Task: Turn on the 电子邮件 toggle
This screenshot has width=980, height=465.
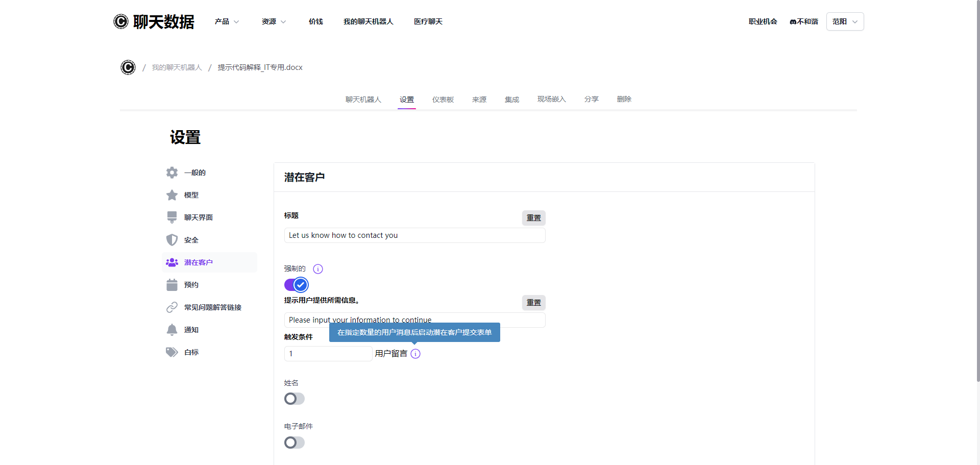Action: click(x=295, y=443)
